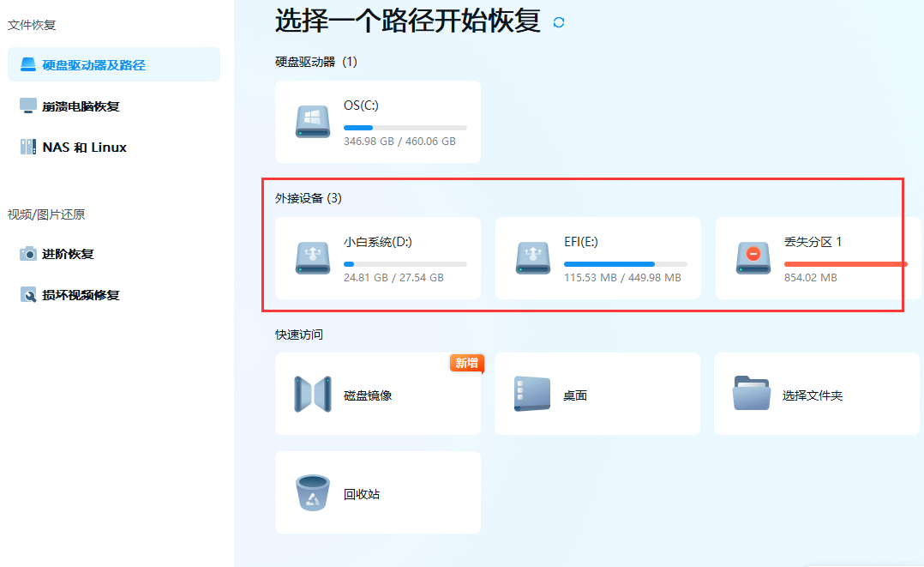Click the 选择文件夹 folder icon
Viewport: 924px width, 567px height.
[x=753, y=391]
